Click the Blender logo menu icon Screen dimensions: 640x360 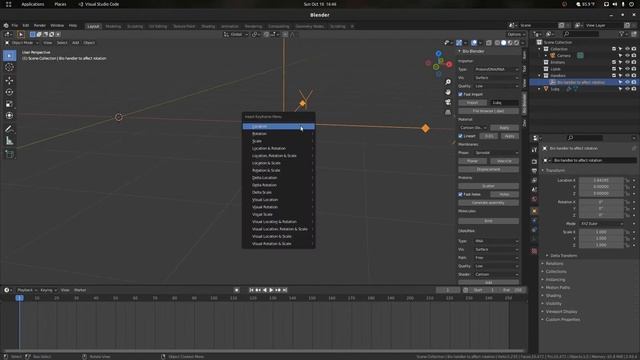click(6, 25)
